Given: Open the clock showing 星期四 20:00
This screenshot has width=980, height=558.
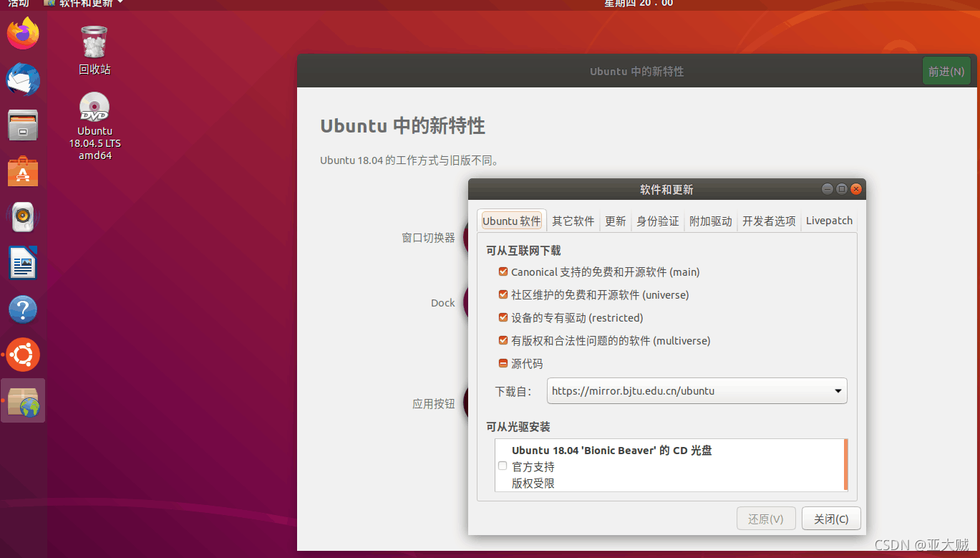Looking at the screenshot, I should point(639,4).
